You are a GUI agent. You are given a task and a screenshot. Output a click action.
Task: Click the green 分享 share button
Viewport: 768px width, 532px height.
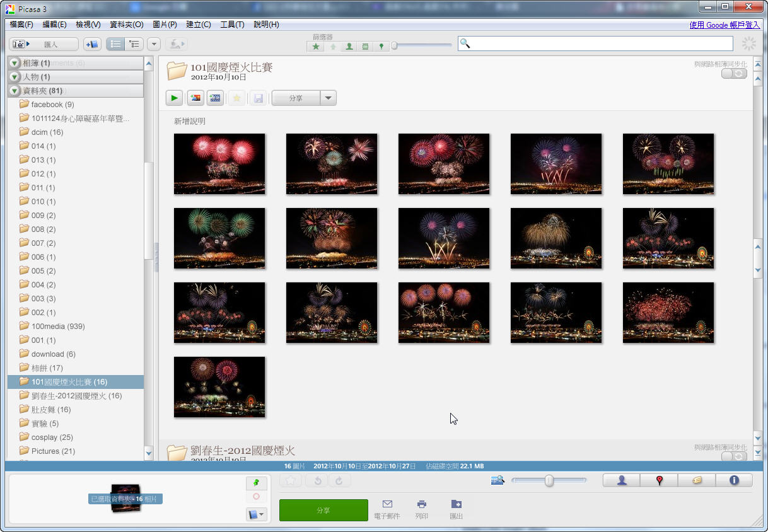click(323, 510)
